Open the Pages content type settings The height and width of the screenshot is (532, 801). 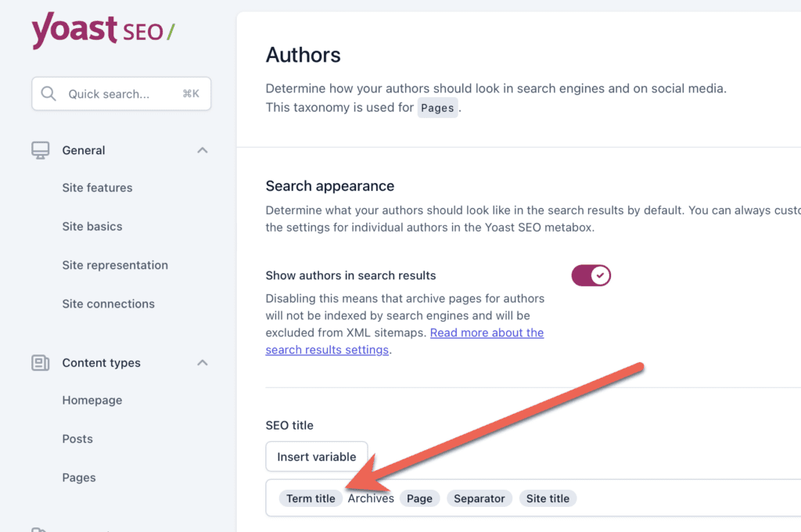(79, 477)
